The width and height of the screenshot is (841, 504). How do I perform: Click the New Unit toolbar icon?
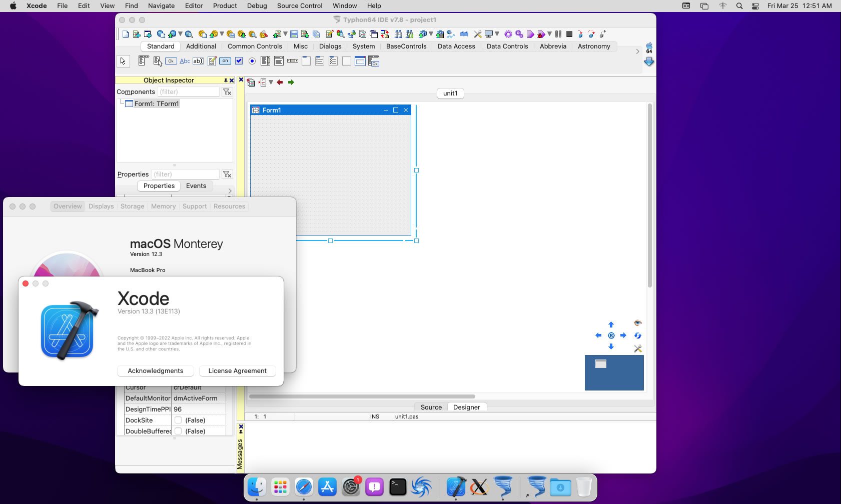click(136, 34)
